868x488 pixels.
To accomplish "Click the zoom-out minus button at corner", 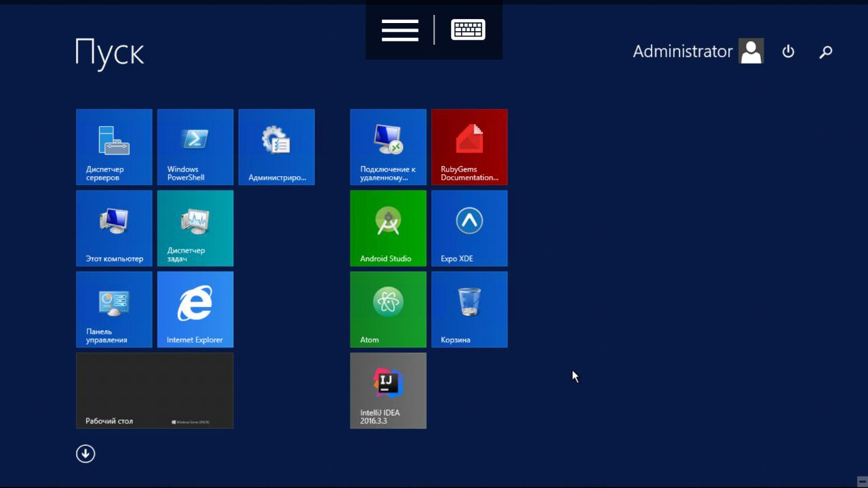I will tap(862, 481).
